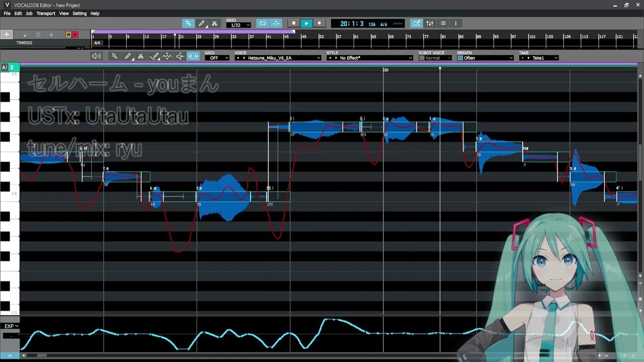Image resolution: width=644 pixels, height=362 pixels.
Task: Open the Job menu
Action: tap(29, 14)
